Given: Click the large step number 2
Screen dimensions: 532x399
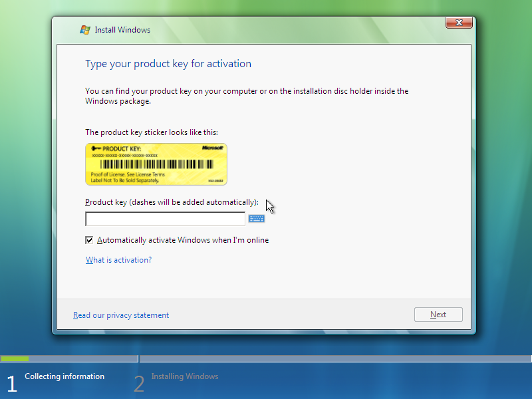Looking at the screenshot, I should pos(139,384).
